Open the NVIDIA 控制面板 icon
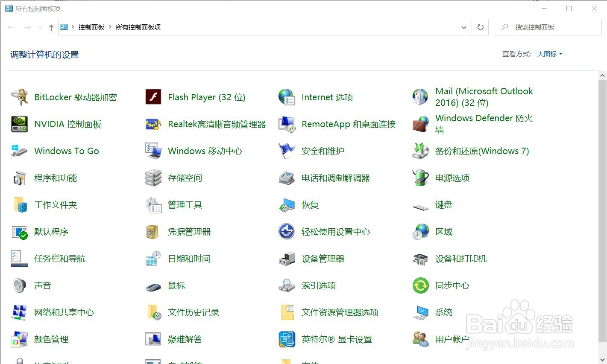The height and width of the screenshot is (364, 607). click(x=20, y=124)
